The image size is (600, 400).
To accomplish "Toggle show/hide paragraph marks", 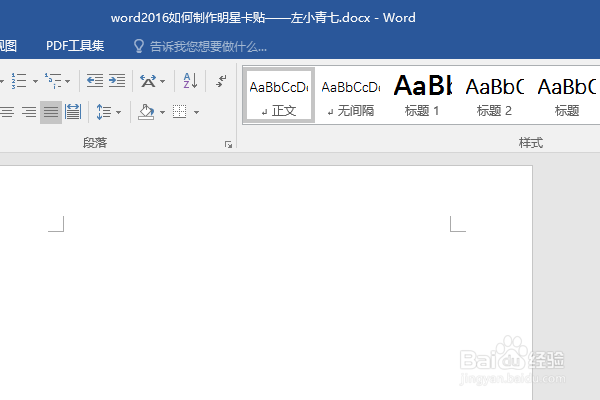I will click(221, 81).
